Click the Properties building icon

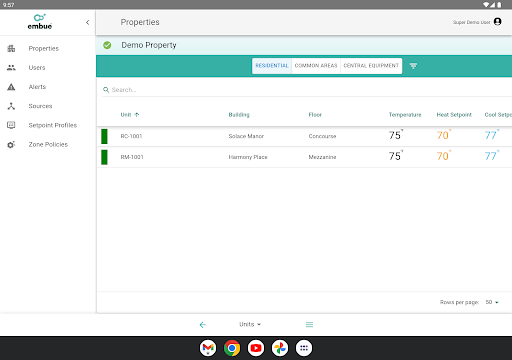click(x=11, y=48)
